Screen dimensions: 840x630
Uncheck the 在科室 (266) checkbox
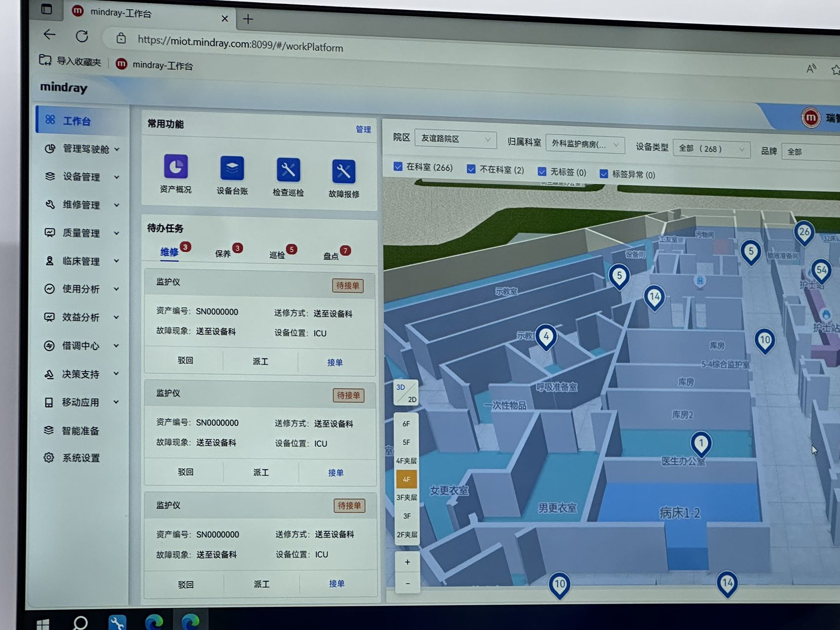coord(398,167)
